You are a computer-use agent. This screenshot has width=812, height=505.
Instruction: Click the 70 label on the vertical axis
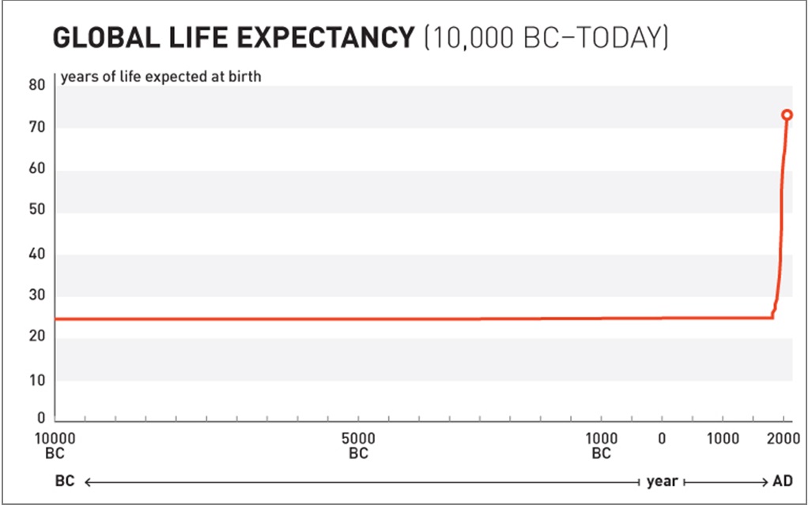tap(36, 127)
